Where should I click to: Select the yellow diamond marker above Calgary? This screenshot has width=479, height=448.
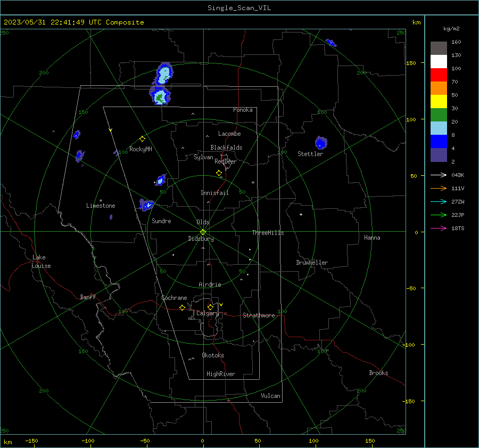pos(210,307)
